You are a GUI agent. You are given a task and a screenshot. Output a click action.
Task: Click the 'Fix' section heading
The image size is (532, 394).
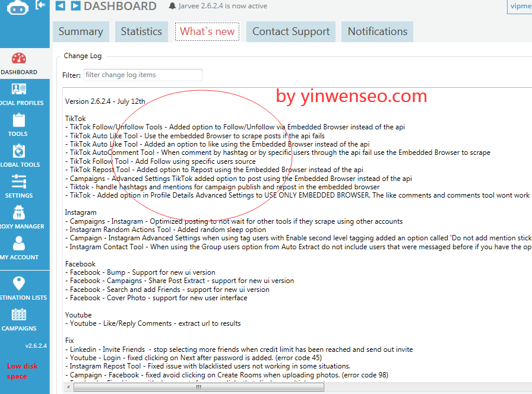click(x=69, y=341)
